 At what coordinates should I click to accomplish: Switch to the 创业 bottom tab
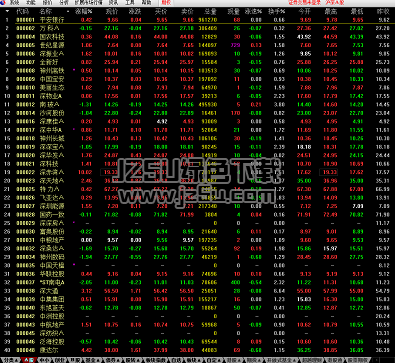tap(60, 360)
